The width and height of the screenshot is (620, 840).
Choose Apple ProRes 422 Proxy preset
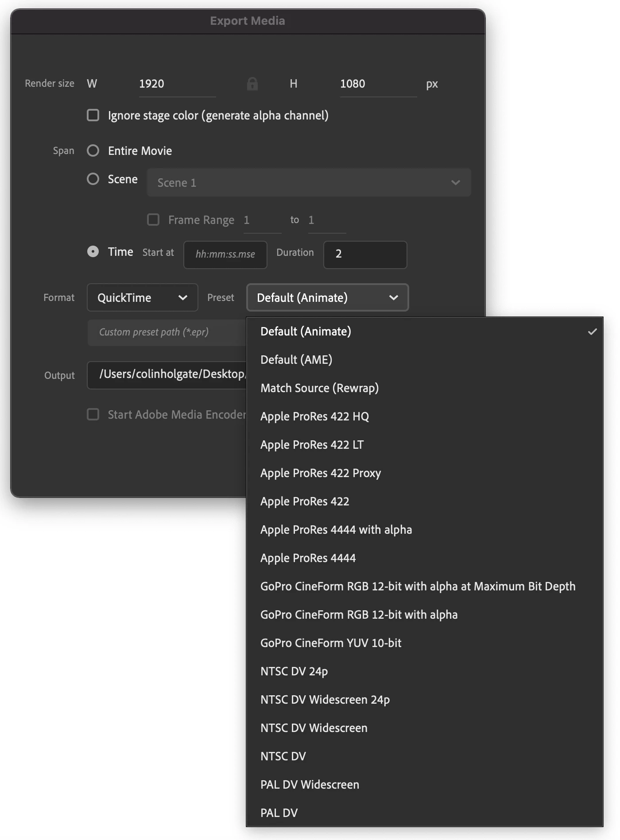(x=425, y=473)
